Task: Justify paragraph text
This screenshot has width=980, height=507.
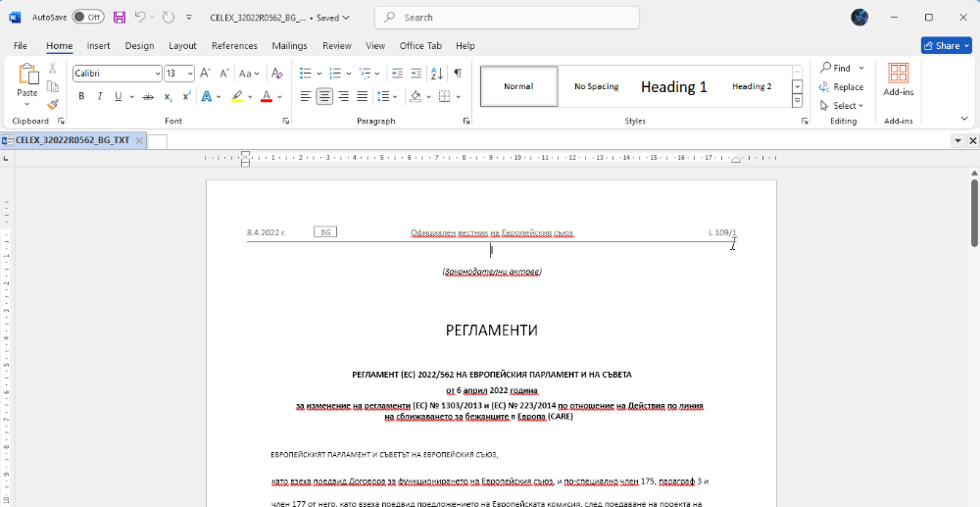Action: click(x=362, y=97)
